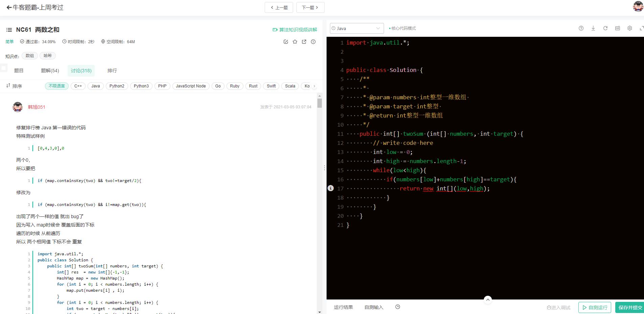Expand the editor to fullscreen
This screenshot has height=314, width=644.
[641, 28]
